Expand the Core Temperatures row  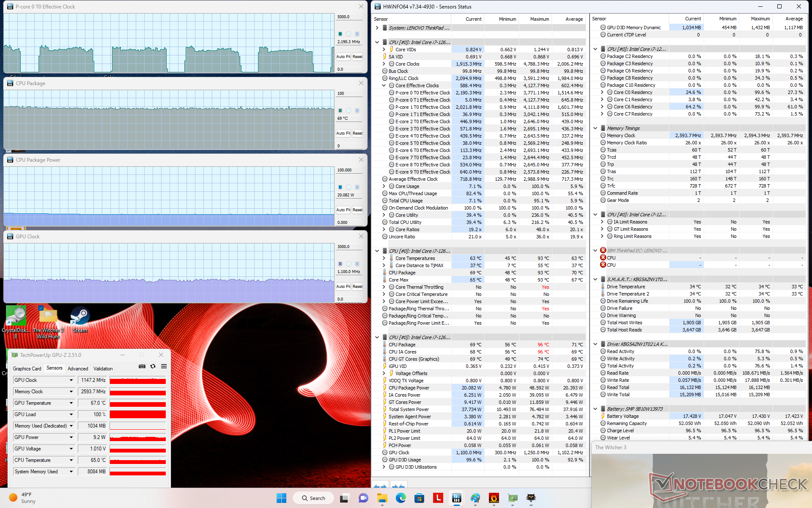[x=384, y=258]
